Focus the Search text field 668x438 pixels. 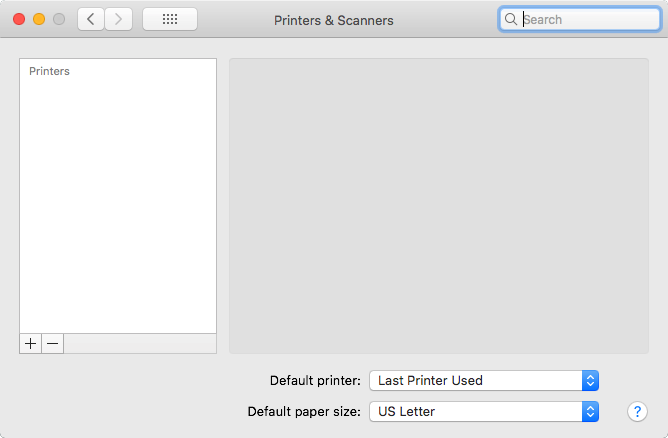(x=574, y=19)
